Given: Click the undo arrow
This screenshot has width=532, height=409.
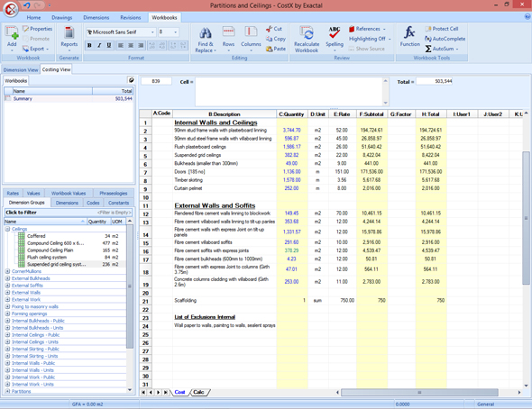Looking at the screenshot, I should click(27, 5).
